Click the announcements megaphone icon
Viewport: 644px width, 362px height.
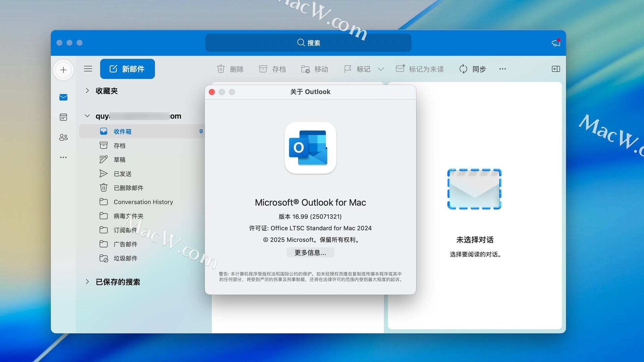556,43
